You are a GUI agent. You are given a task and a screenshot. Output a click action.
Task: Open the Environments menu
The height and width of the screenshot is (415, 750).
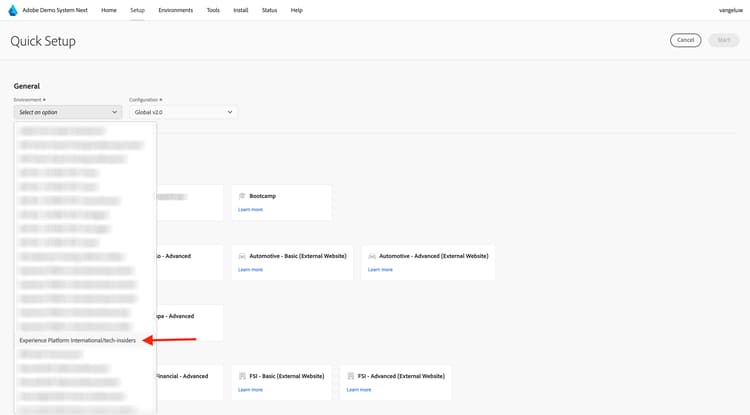coord(176,10)
